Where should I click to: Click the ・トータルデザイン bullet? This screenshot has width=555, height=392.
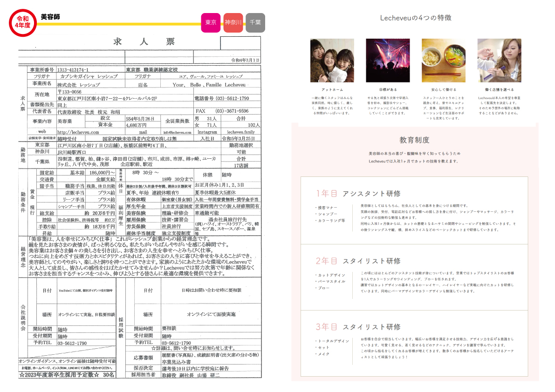pos(332,341)
